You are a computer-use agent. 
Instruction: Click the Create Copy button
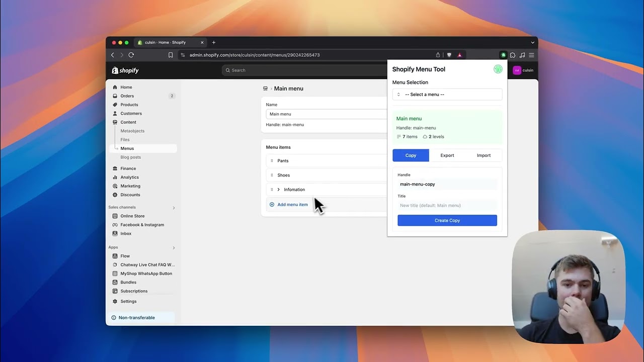point(447,220)
